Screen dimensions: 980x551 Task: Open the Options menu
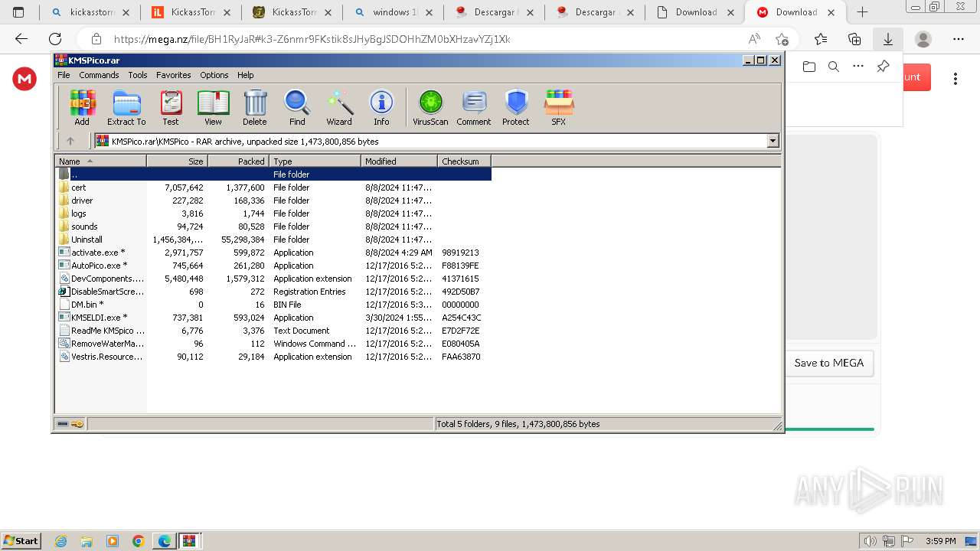coord(214,75)
